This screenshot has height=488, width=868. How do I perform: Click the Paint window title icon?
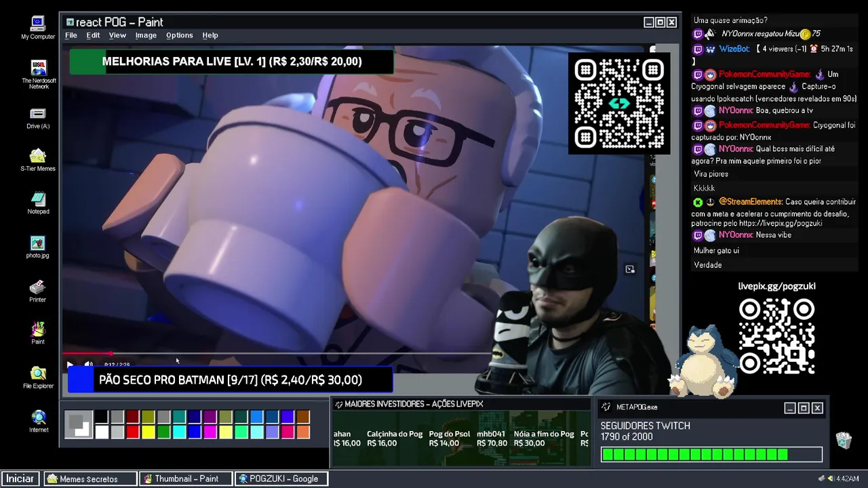pyautogui.click(x=70, y=22)
